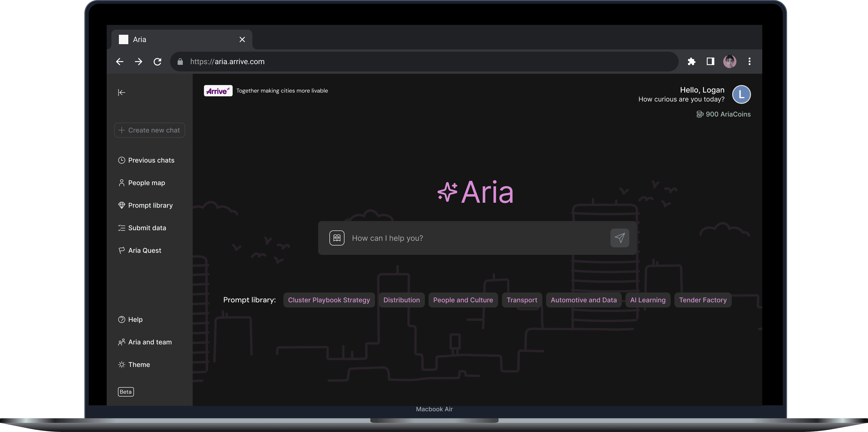Open the People map section
The height and width of the screenshot is (432, 868).
coord(146,183)
